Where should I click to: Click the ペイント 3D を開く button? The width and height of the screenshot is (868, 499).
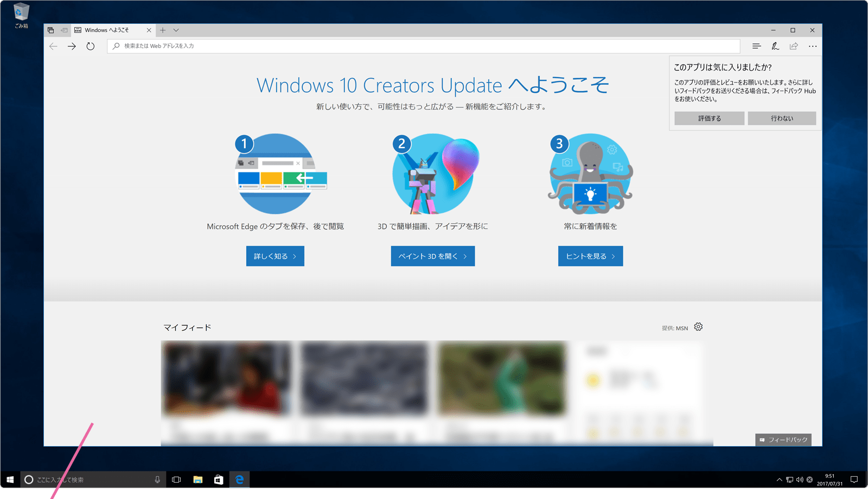point(433,256)
